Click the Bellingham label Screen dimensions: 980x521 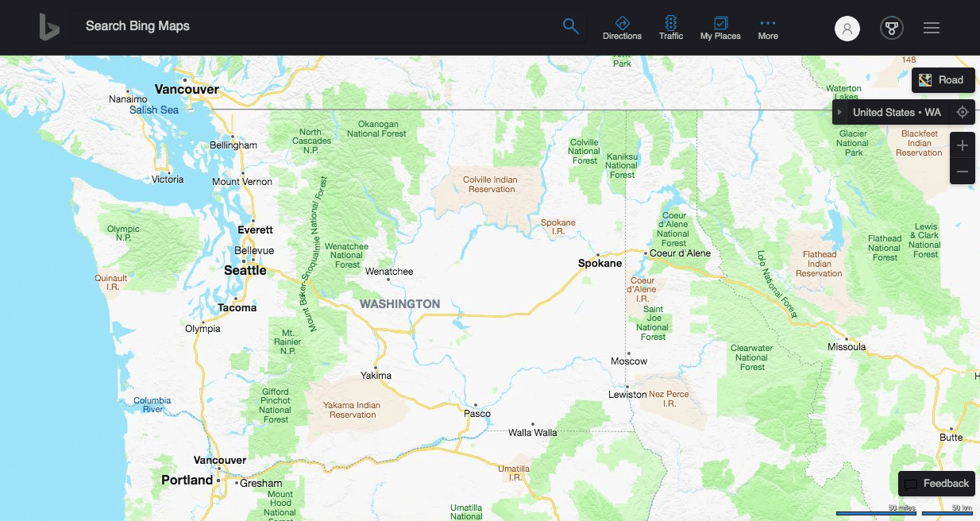click(233, 145)
